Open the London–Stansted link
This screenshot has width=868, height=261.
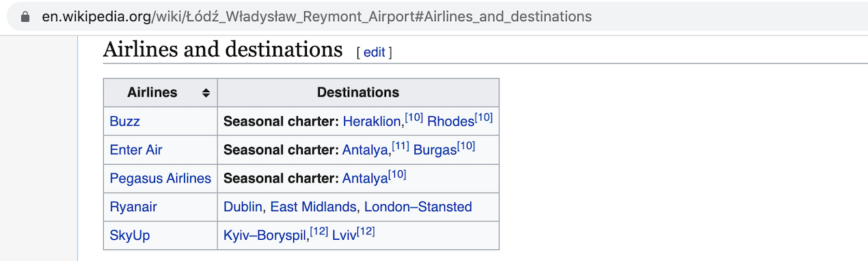click(x=418, y=206)
